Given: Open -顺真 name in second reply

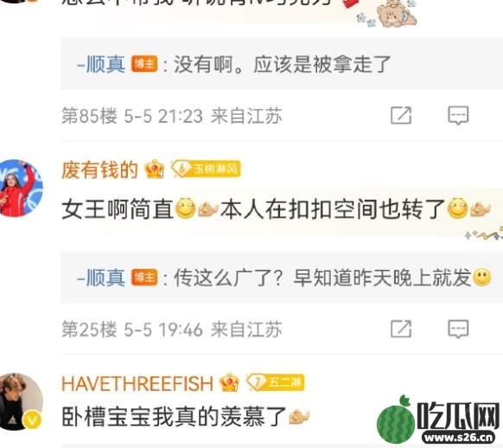Looking at the screenshot, I should [101, 278].
